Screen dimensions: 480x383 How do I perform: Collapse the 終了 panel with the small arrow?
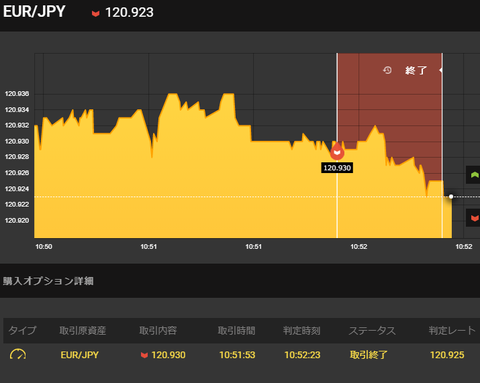[x=441, y=70]
